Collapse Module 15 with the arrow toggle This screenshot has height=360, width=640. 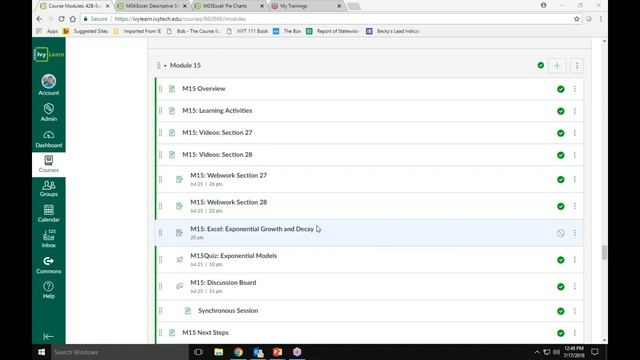pyautogui.click(x=165, y=66)
